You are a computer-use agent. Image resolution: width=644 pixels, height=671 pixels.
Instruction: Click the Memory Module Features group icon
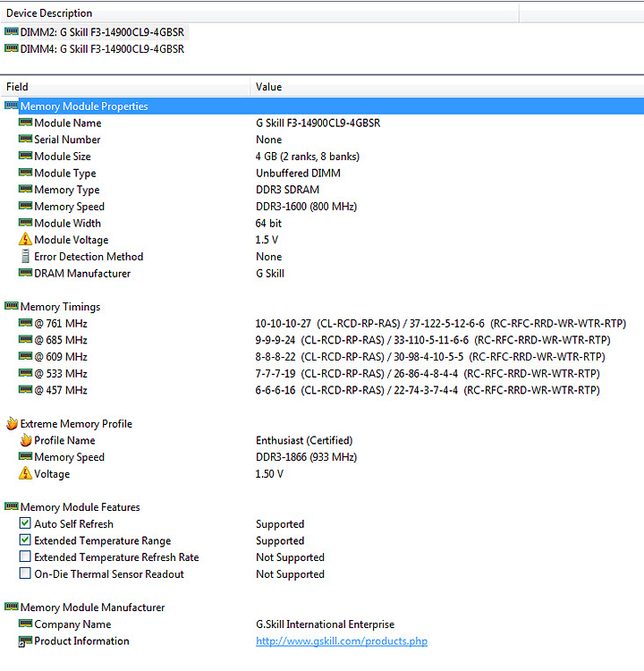coord(12,506)
